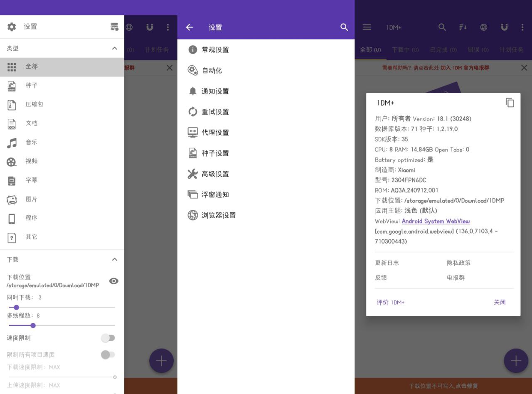This screenshot has height=394, width=532.
Task: Search within the 设置 screen
Action: 344,27
